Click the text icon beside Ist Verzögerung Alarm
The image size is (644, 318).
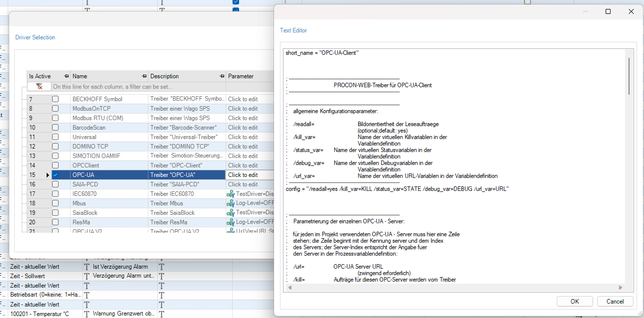click(87, 267)
